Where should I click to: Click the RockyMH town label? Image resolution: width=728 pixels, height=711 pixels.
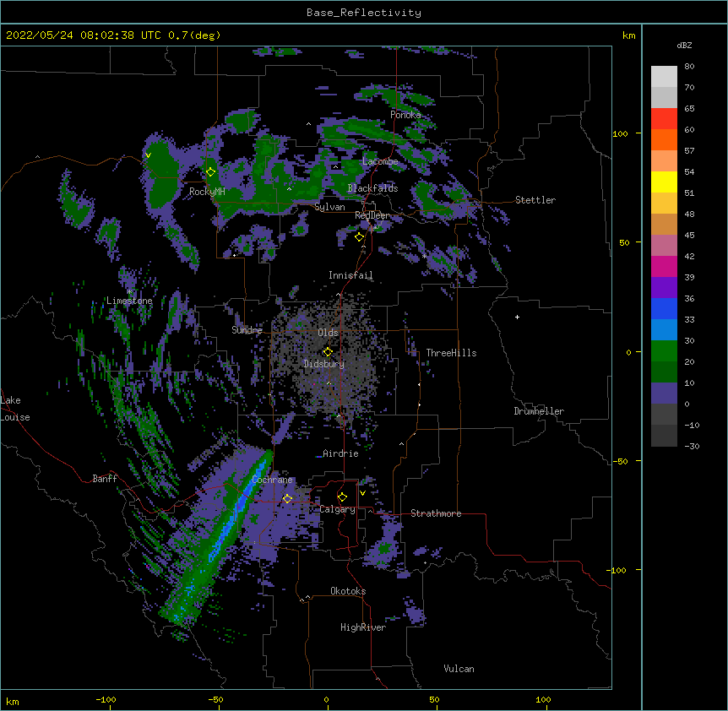click(x=207, y=192)
